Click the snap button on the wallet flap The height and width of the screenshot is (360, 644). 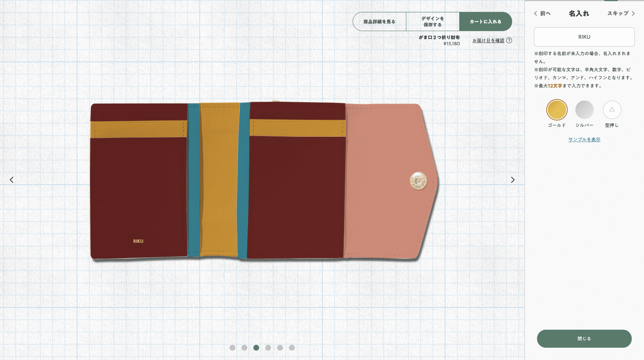pyautogui.click(x=418, y=181)
